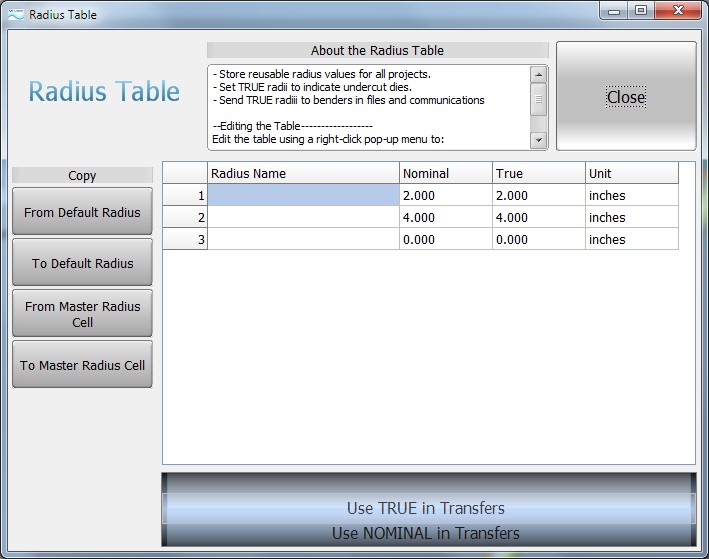Click the Unit cell in row 1

coord(631,196)
